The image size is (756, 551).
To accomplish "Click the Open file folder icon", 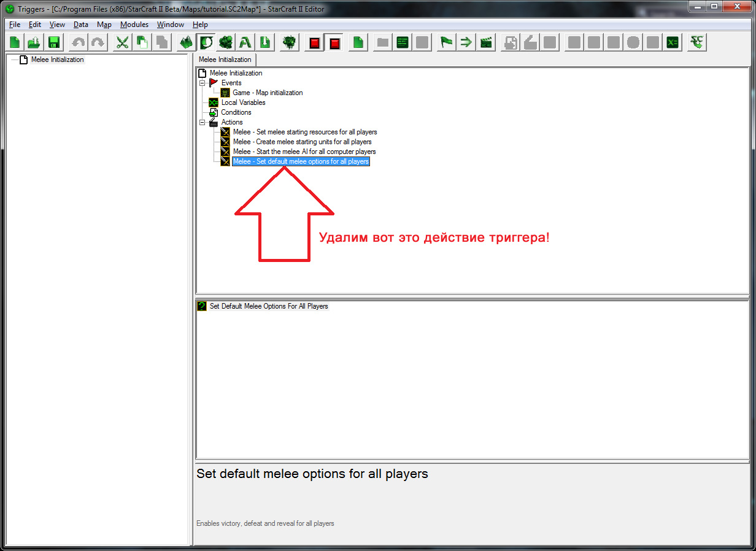I will 34,42.
